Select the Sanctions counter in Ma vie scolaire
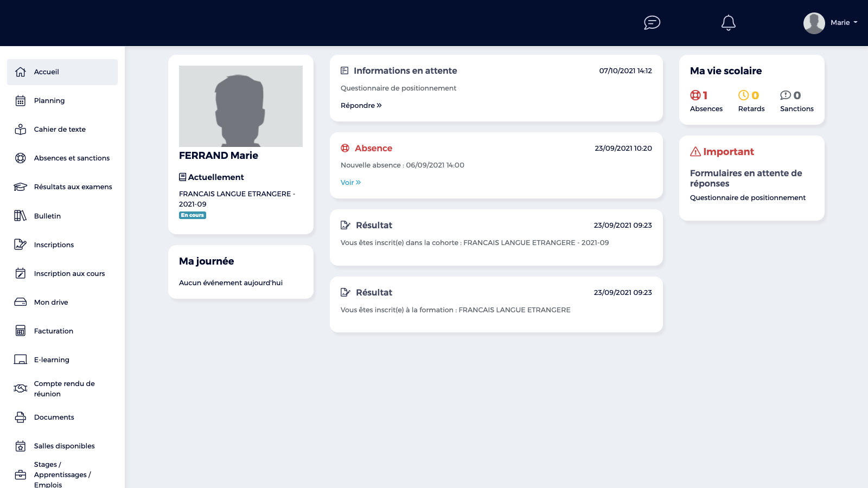868x488 pixels. pos(796,101)
